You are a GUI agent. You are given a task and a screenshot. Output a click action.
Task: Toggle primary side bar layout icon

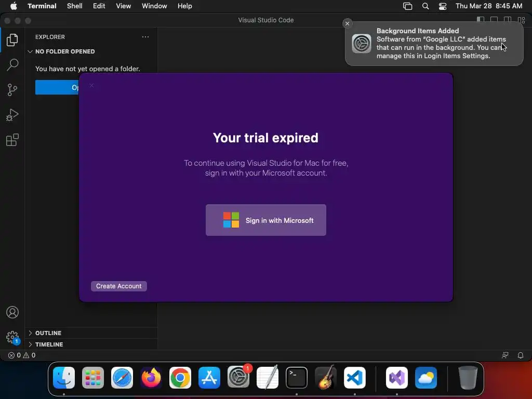click(481, 20)
